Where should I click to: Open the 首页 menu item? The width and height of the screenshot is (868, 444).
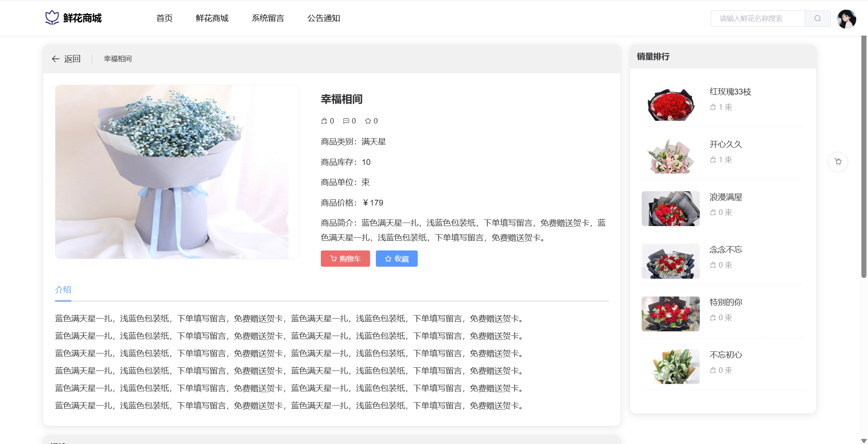click(x=164, y=18)
